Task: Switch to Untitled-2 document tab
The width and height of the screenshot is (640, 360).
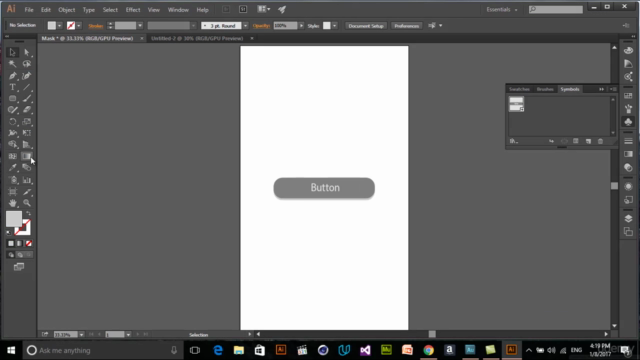Action: 197,38
